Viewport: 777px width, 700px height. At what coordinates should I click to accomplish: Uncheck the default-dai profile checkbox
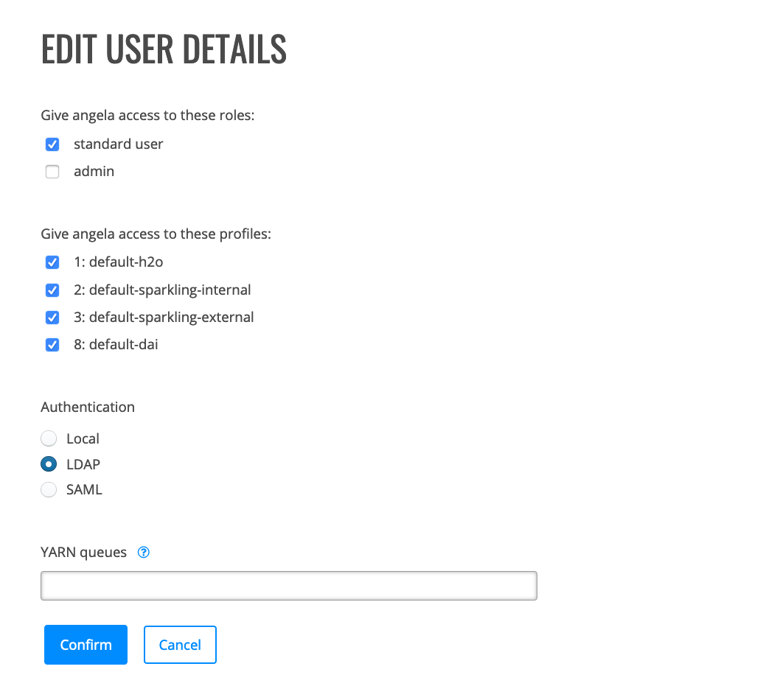(52, 344)
